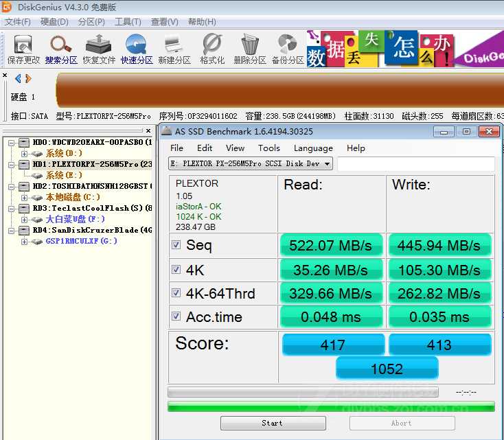504x440 pixels.
Task: Disable the Acc.time test checkbox
Action: 176,317
